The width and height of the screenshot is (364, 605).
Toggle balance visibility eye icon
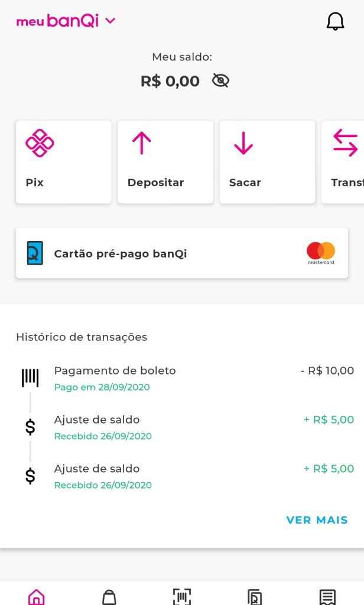[x=220, y=81]
